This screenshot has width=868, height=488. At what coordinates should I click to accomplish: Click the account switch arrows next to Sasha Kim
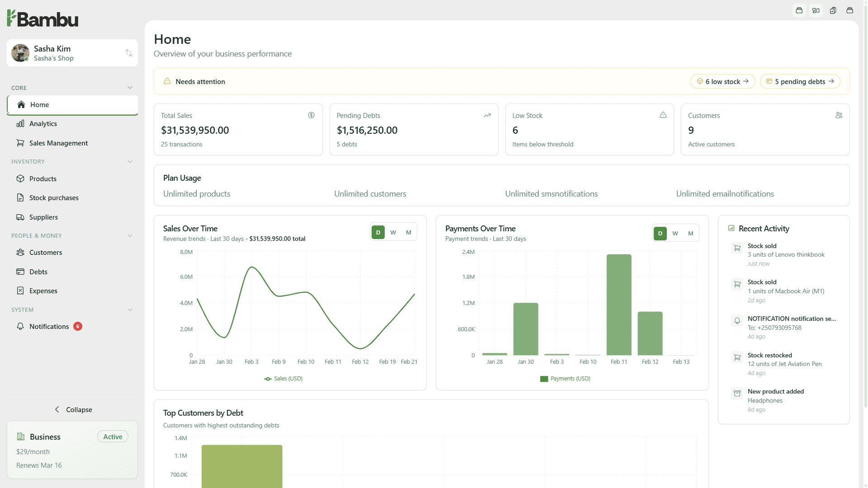[128, 53]
